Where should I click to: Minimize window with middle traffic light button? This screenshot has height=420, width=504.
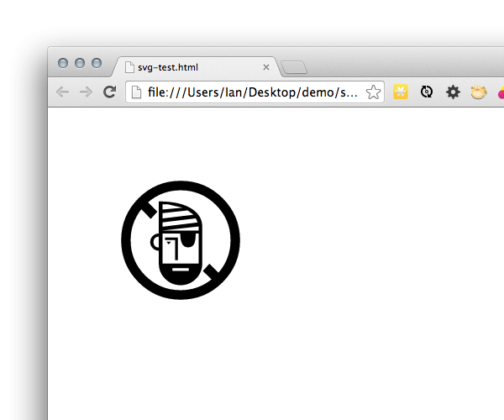click(80, 63)
